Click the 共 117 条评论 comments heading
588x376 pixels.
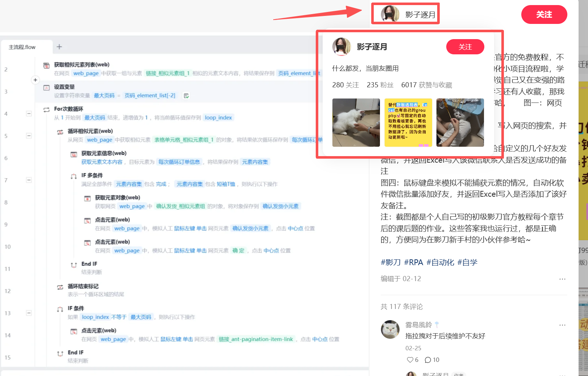tap(402, 306)
